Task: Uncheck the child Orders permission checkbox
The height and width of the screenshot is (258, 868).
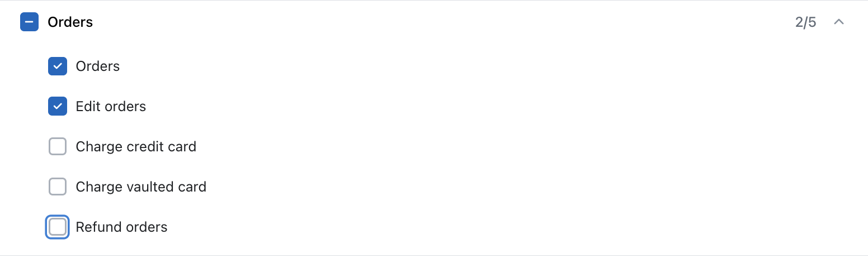Action: pos(58,66)
